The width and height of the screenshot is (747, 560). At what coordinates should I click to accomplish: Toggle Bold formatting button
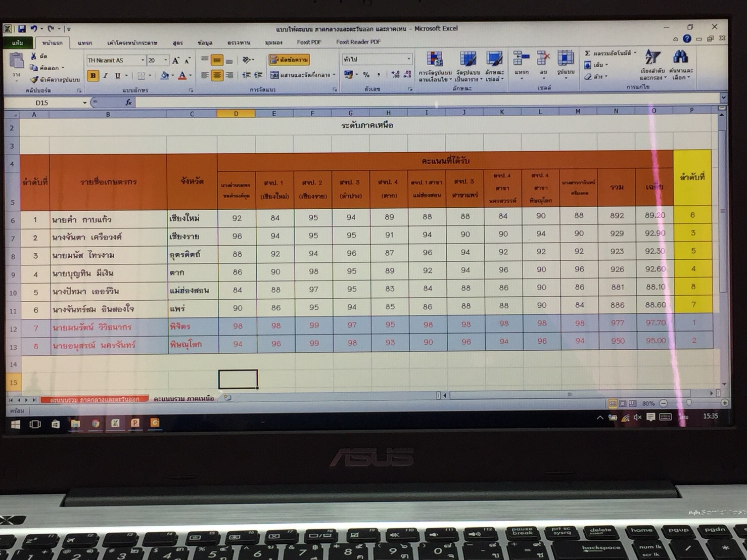coord(93,76)
